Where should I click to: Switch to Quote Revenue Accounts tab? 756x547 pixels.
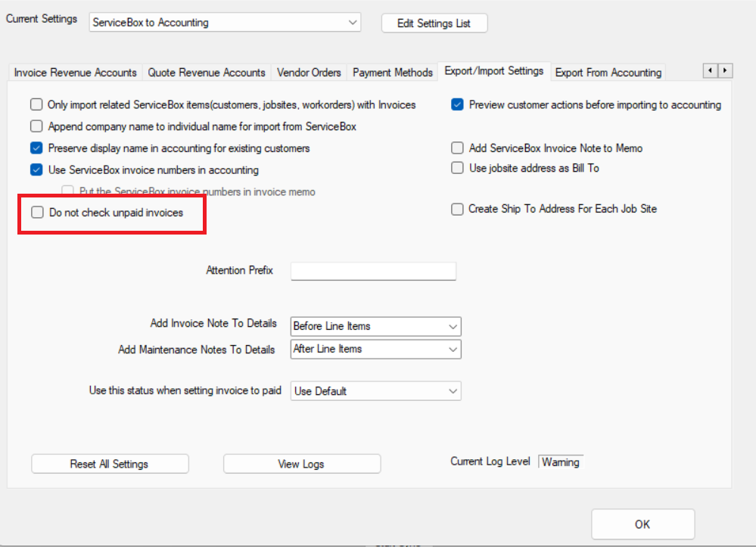[x=207, y=73]
